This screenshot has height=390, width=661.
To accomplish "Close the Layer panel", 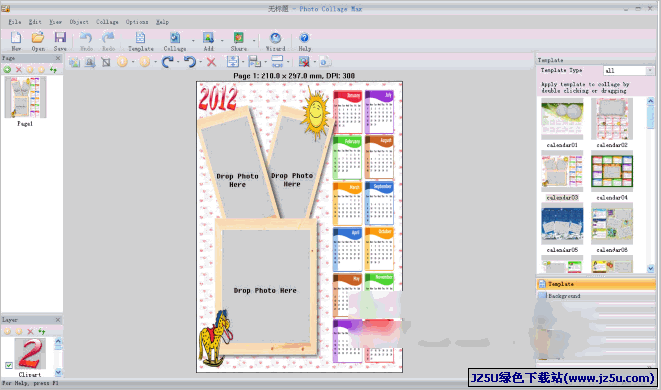I will 58,320.
